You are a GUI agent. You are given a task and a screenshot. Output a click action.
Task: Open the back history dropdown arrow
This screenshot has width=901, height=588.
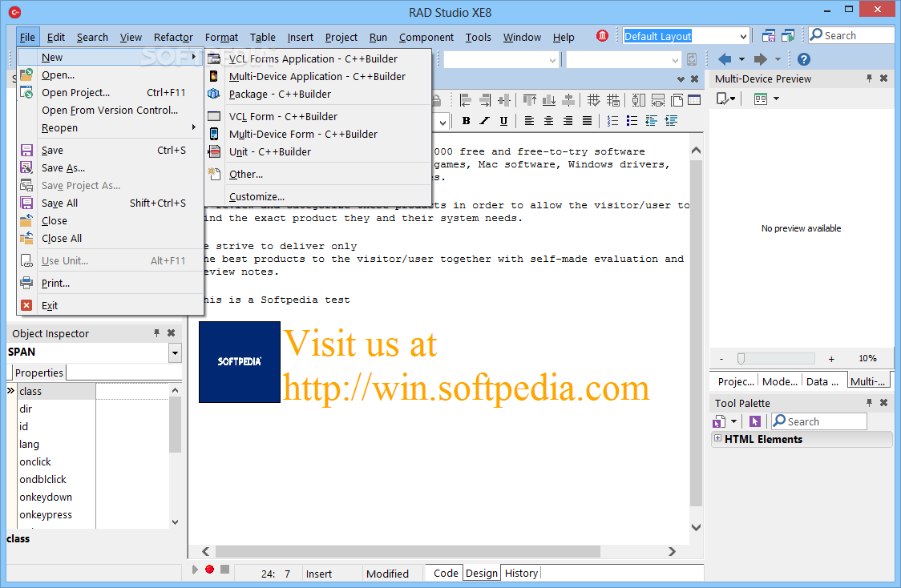[x=741, y=59]
